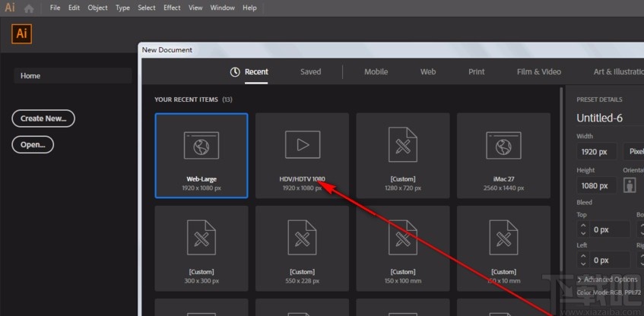Click the Width input field
Screen dimensions: 644x316
596,151
